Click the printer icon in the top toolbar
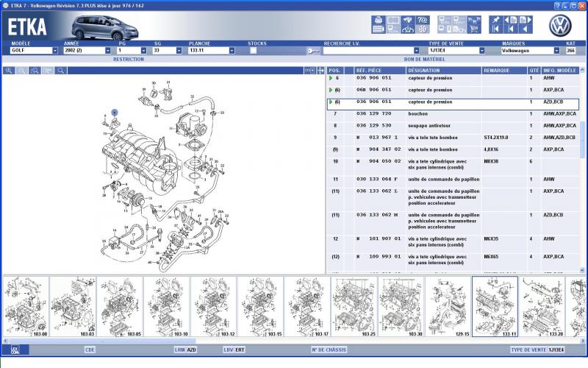588x368 pixels. tap(379, 20)
